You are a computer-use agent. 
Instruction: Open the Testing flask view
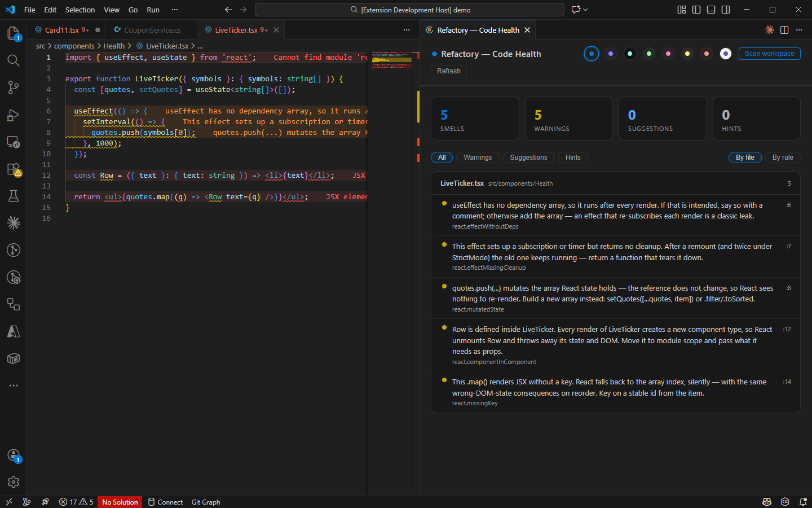[14, 196]
